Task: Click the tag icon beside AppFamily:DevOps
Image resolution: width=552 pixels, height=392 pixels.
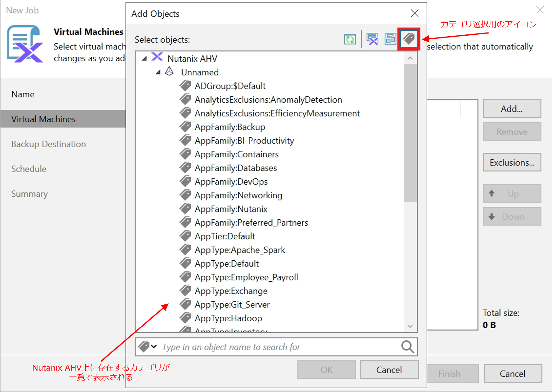Action: coord(185,181)
